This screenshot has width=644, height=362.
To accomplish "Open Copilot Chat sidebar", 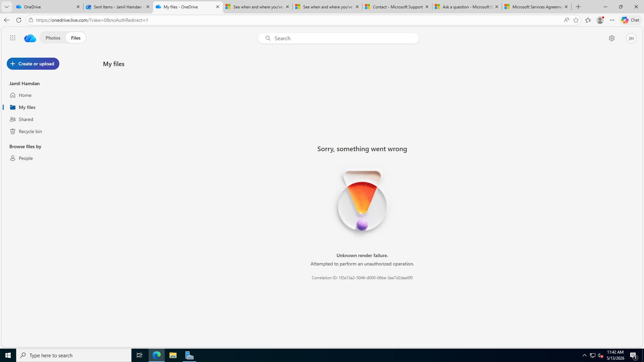I will [x=630, y=20].
